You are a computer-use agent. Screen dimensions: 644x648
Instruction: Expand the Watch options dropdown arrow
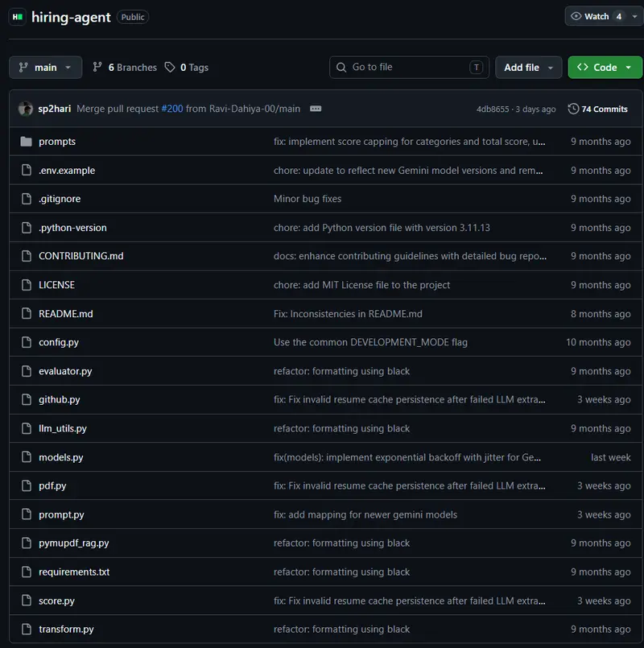(x=634, y=17)
